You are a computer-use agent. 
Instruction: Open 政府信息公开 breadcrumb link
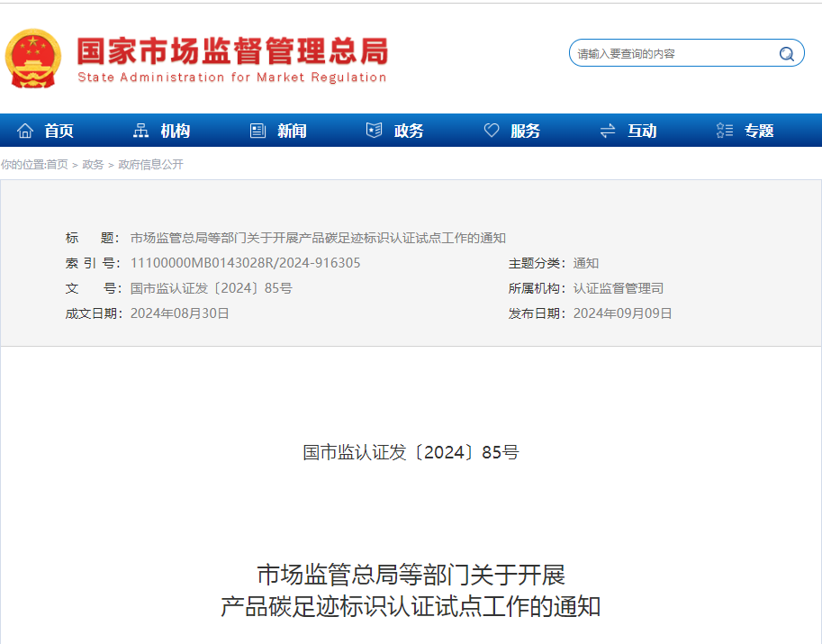click(150, 164)
